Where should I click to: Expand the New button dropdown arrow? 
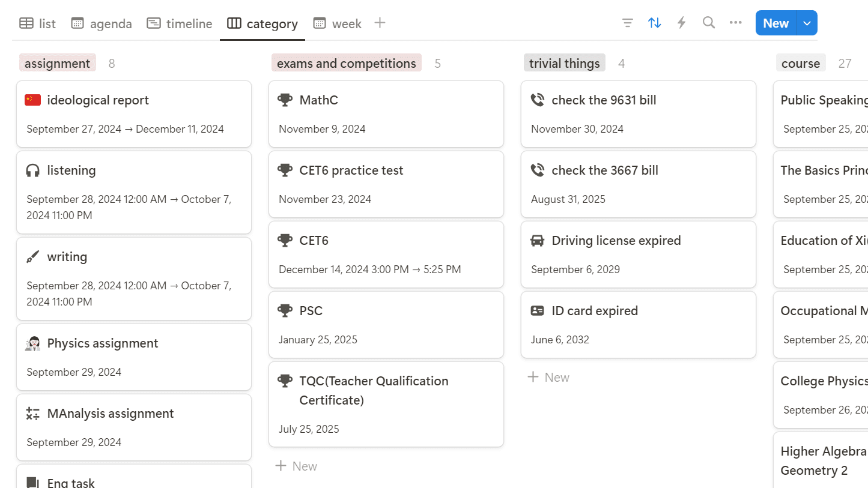[807, 23]
